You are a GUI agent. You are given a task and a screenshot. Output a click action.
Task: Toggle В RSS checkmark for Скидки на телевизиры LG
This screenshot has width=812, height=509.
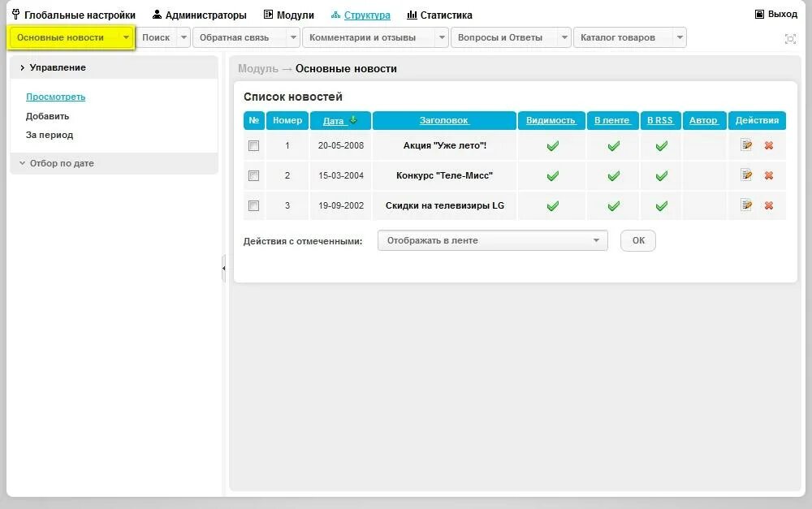661,206
